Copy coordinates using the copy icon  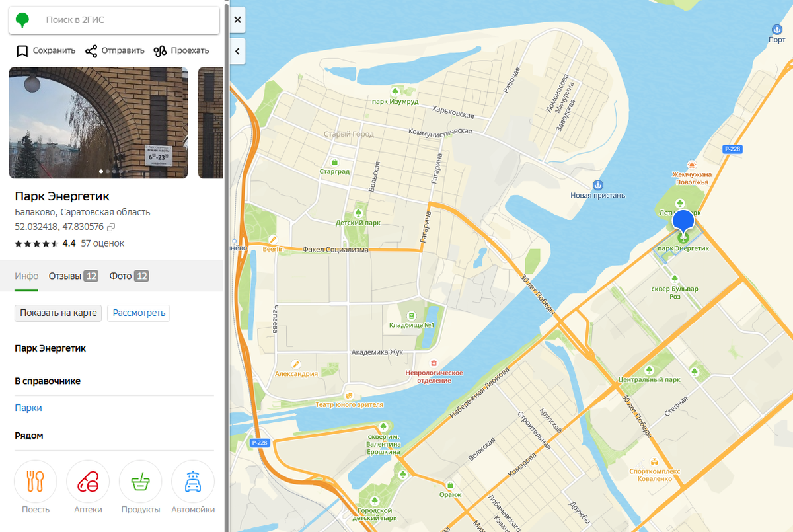point(111,227)
